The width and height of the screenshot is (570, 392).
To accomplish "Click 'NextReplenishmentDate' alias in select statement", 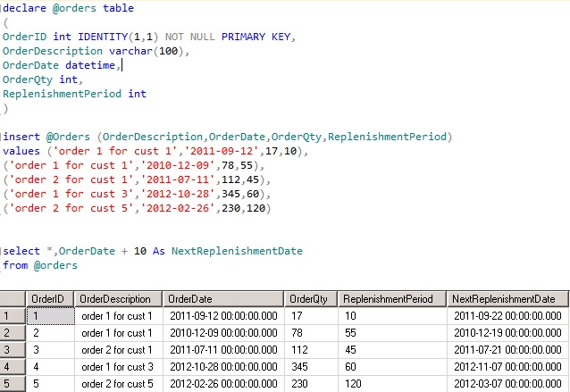I will 237,251.
